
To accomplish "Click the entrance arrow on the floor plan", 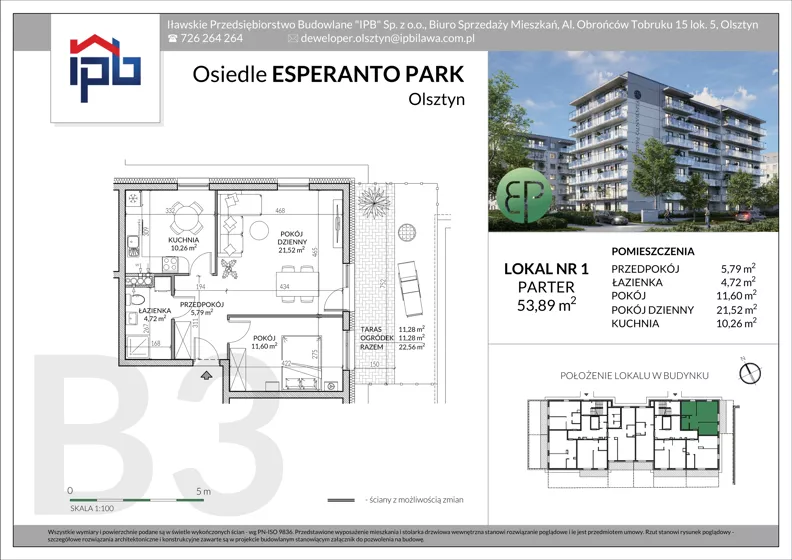I will [x=207, y=375].
